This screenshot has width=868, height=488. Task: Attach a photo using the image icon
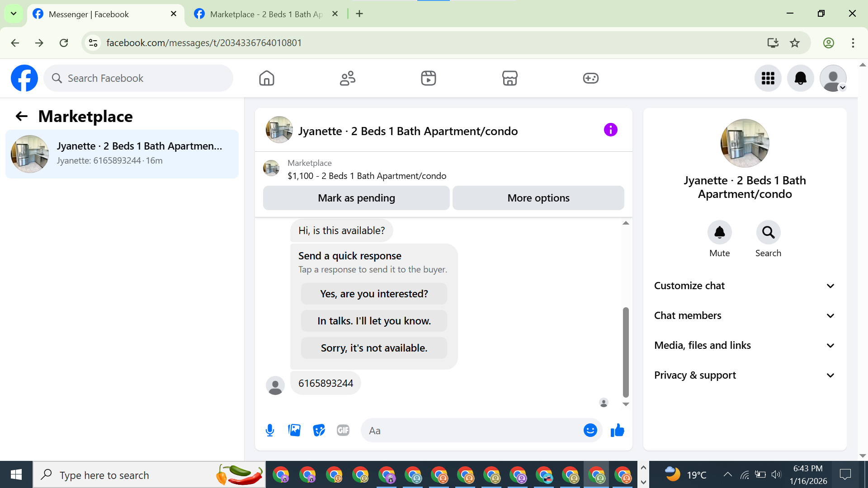pos(294,430)
